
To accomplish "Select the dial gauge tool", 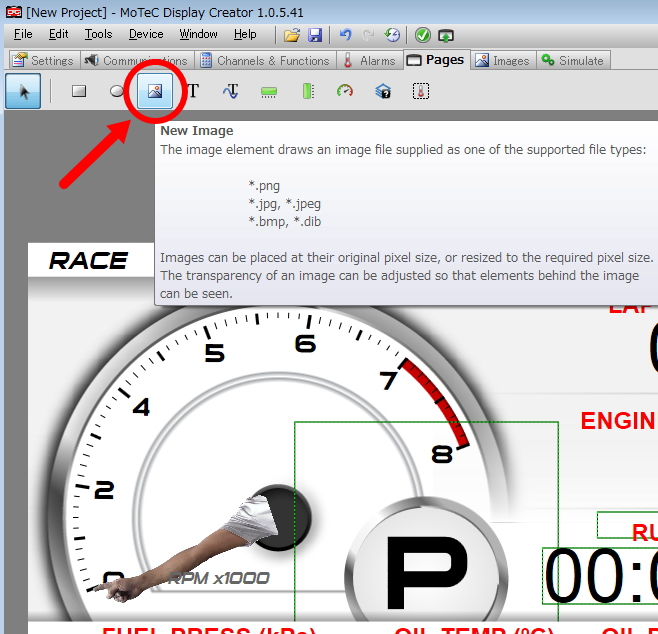I will click(345, 91).
